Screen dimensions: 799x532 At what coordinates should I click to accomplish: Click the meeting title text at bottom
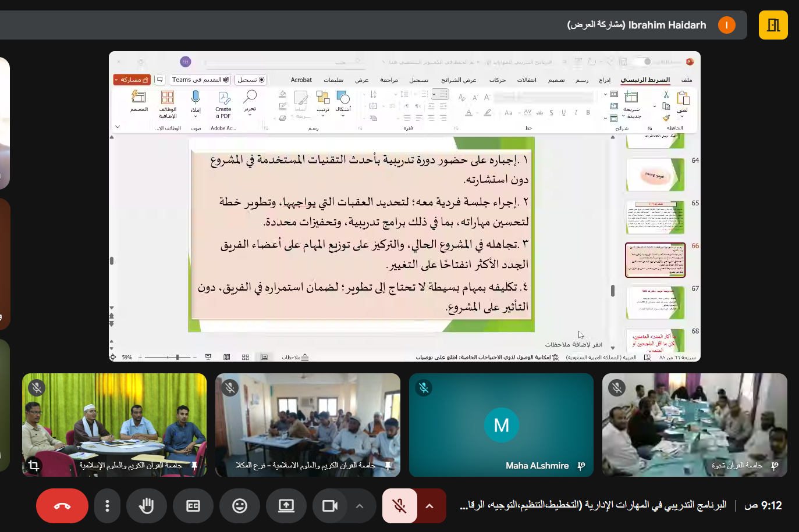pyautogui.click(x=594, y=505)
